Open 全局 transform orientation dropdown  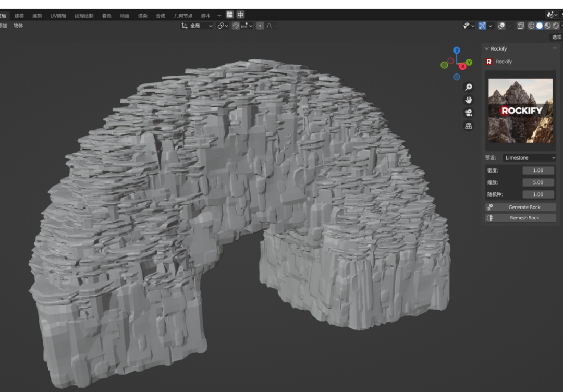[x=197, y=26]
